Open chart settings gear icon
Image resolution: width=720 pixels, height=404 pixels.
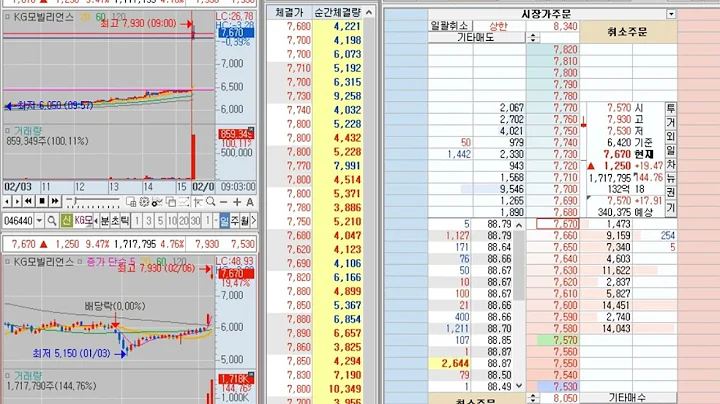click(144, 202)
